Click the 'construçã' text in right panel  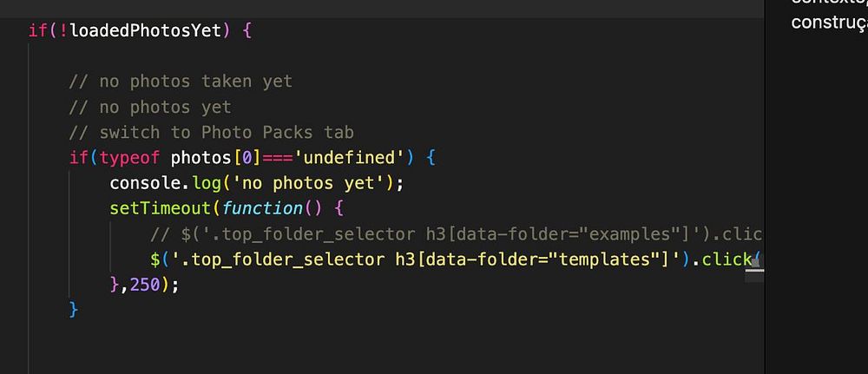pyautogui.click(x=823, y=22)
